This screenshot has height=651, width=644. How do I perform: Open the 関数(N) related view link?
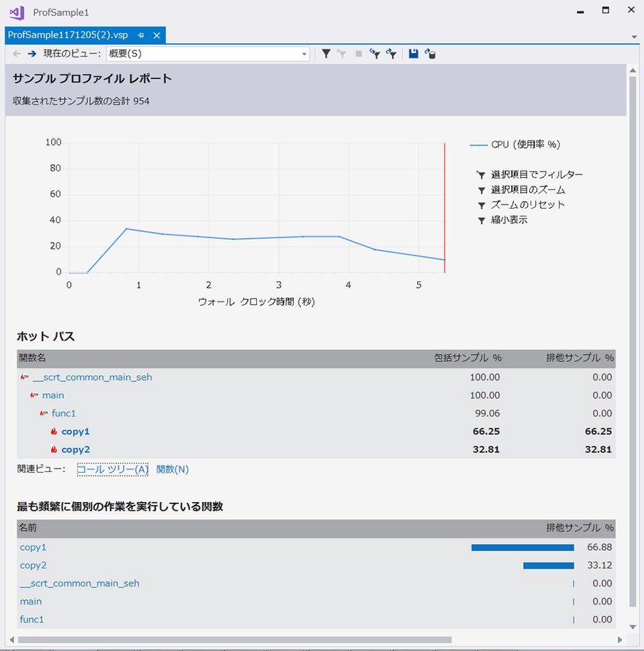tap(172, 469)
